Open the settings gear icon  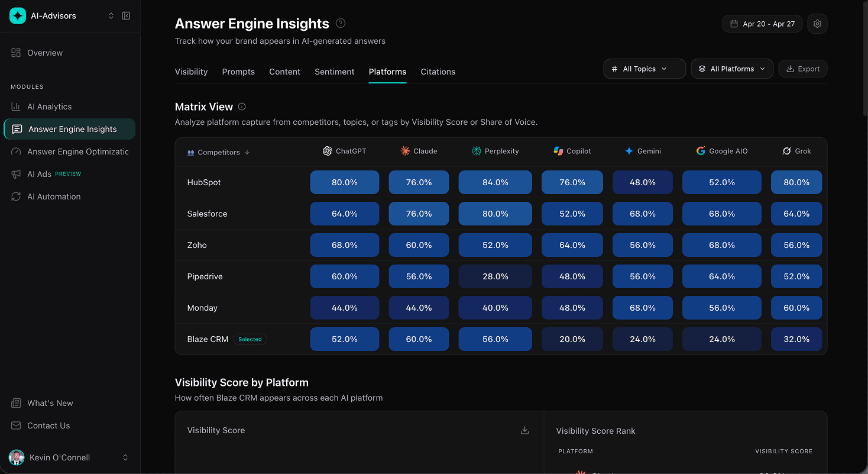817,24
